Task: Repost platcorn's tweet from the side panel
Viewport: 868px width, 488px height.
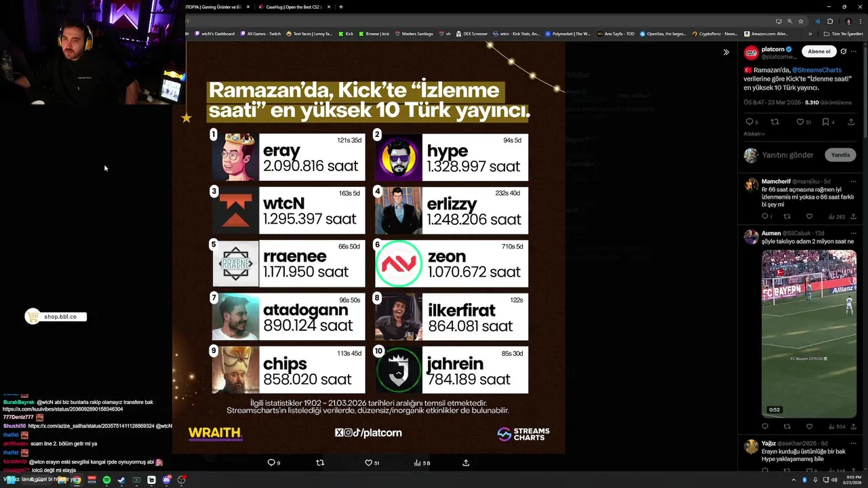Action: (x=775, y=122)
